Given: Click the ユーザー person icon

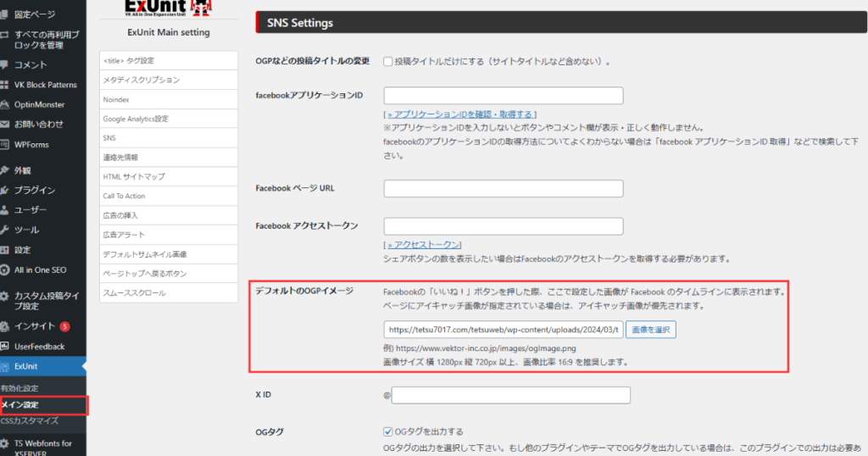Looking at the screenshot, I should [4, 210].
